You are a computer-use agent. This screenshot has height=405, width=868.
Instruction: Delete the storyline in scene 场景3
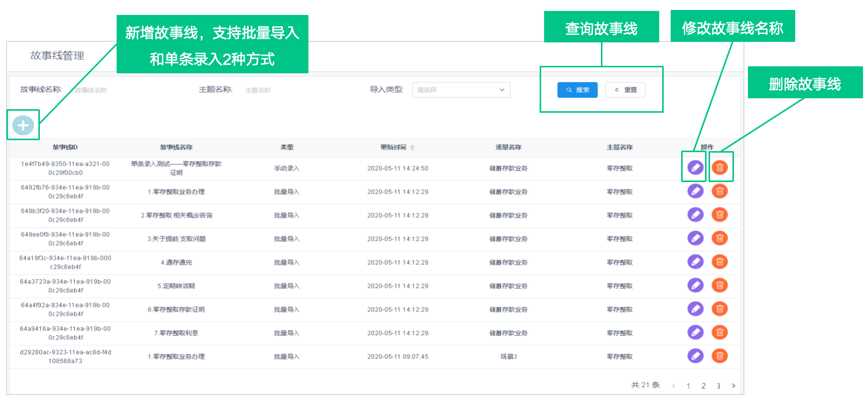click(720, 356)
